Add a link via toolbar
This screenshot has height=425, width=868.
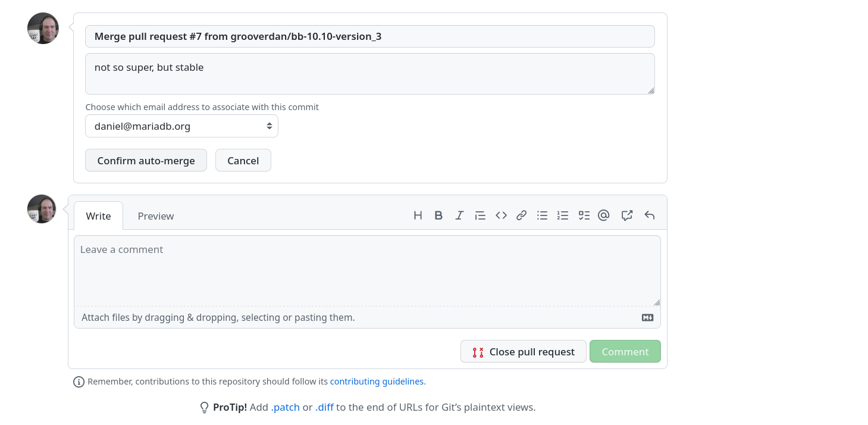pos(522,215)
